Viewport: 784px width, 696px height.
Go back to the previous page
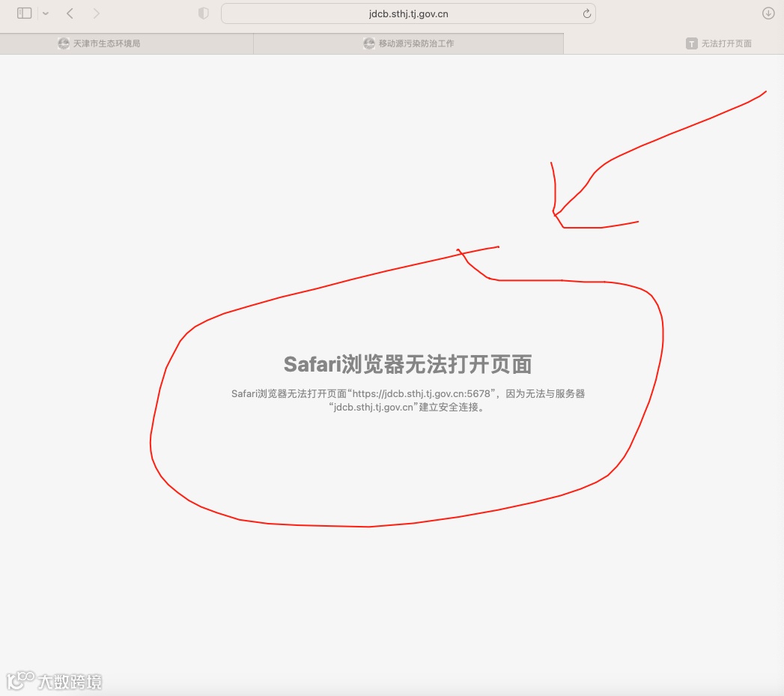[x=70, y=13]
